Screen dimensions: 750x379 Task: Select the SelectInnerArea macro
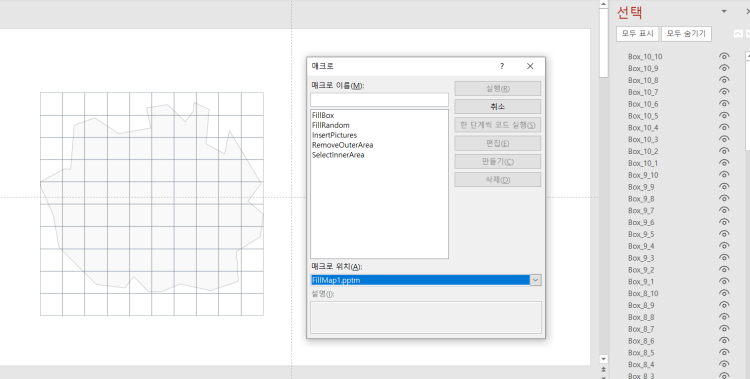tap(338, 155)
